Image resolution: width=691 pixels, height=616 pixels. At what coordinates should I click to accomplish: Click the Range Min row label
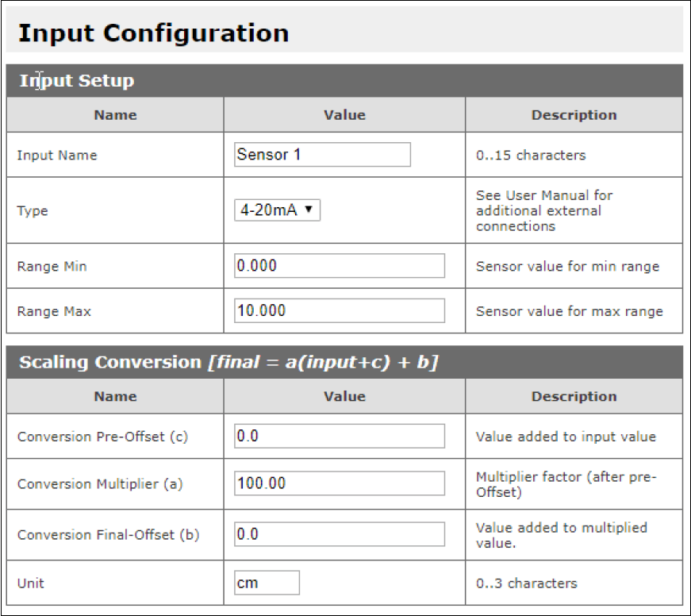tap(52, 267)
